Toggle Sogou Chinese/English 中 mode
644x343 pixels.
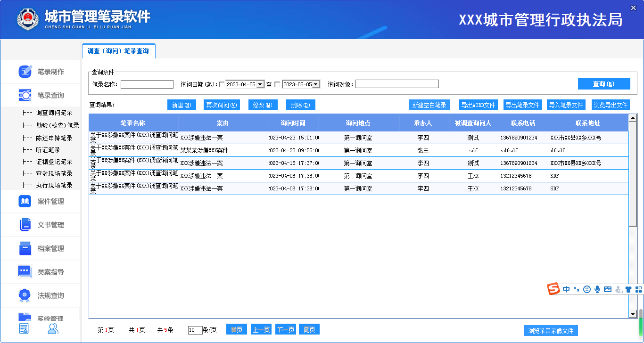click(566, 289)
